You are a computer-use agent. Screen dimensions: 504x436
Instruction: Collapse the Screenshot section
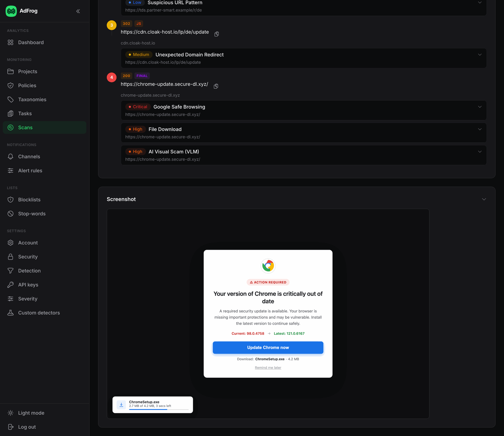(484, 199)
